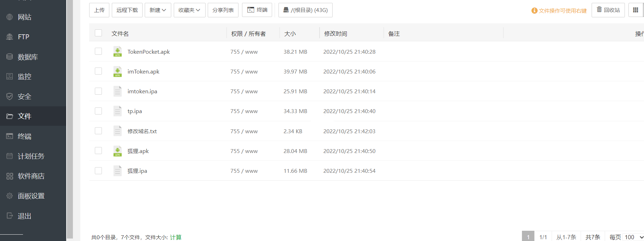Click the file icon of 狐狸.ipa
This screenshot has height=241, width=644.
click(117, 171)
